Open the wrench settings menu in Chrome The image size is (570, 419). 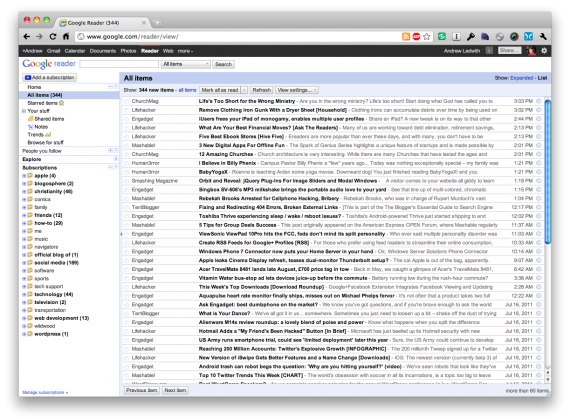click(x=543, y=36)
